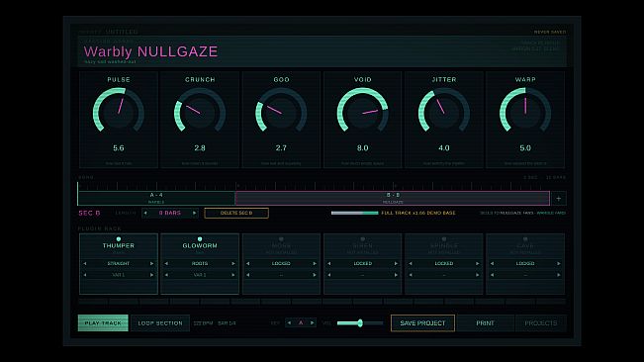The image size is (644, 362).
Task: Left arrow on fourth slot LOCKED row
Action: [329, 263]
